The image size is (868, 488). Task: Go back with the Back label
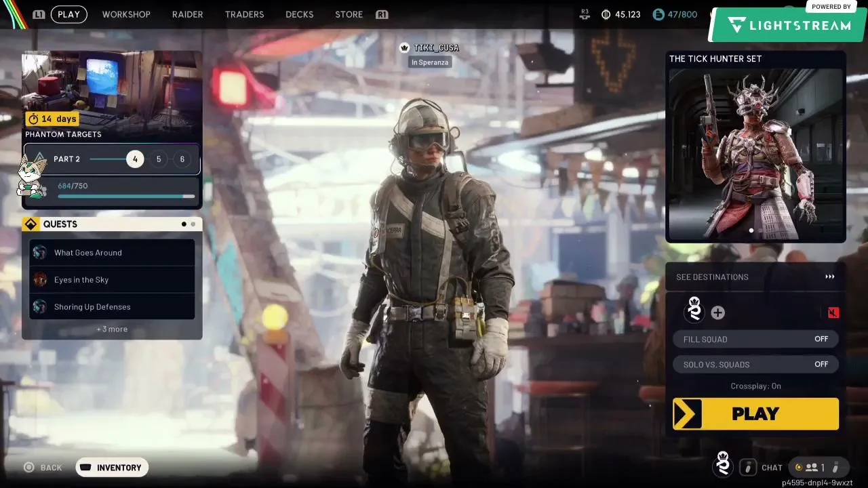51,468
